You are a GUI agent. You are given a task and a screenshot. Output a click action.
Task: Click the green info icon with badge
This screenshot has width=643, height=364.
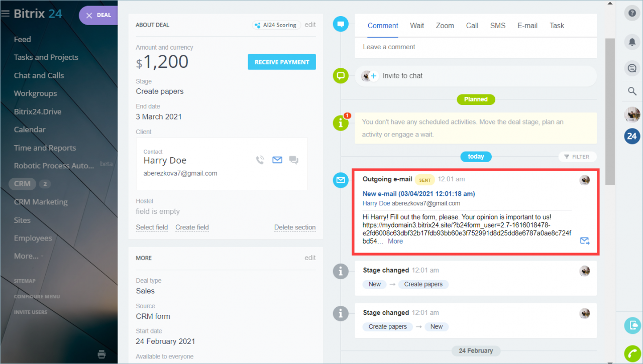[341, 123]
